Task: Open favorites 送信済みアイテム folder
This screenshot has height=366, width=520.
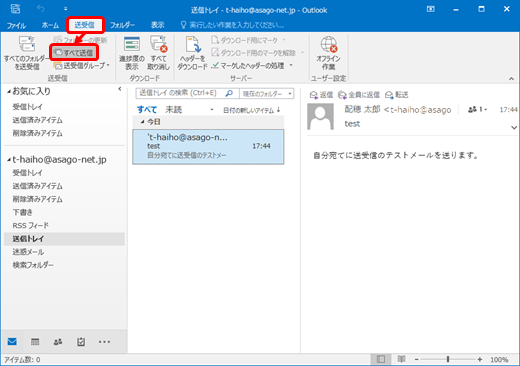Action: 37,120
